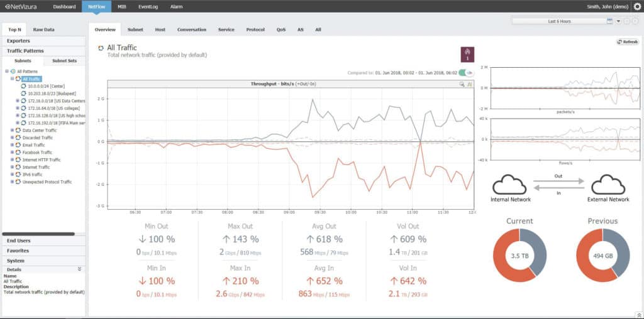Select subnet 10.203.18.0/23 [Budapest]
644x319 pixels.
click(x=52, y=94)
